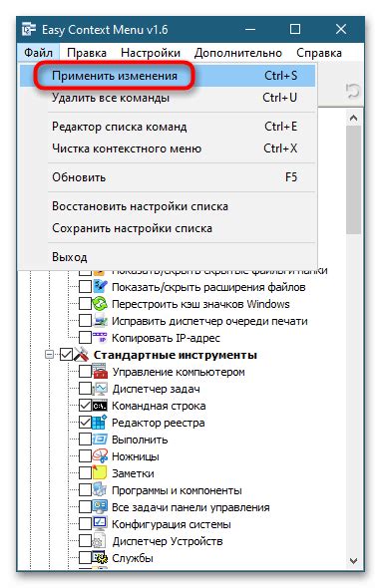Click the Выполнить run icon
Screen dimensions: 381x588
point(100,440)
